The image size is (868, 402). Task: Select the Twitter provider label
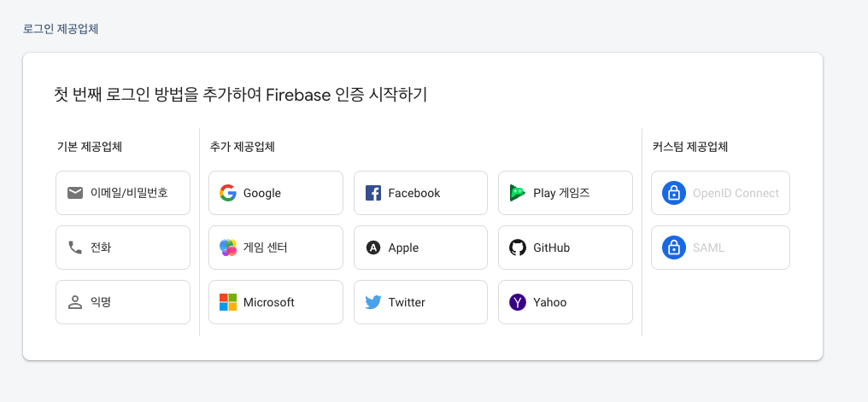coord(407,302)
